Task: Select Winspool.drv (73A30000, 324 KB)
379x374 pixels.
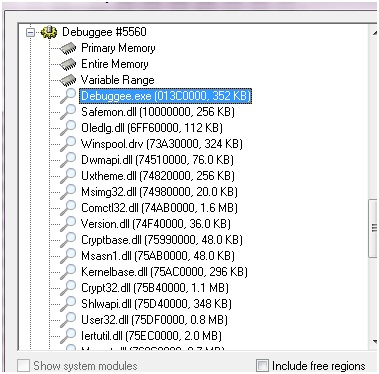Action: (162, 144)
